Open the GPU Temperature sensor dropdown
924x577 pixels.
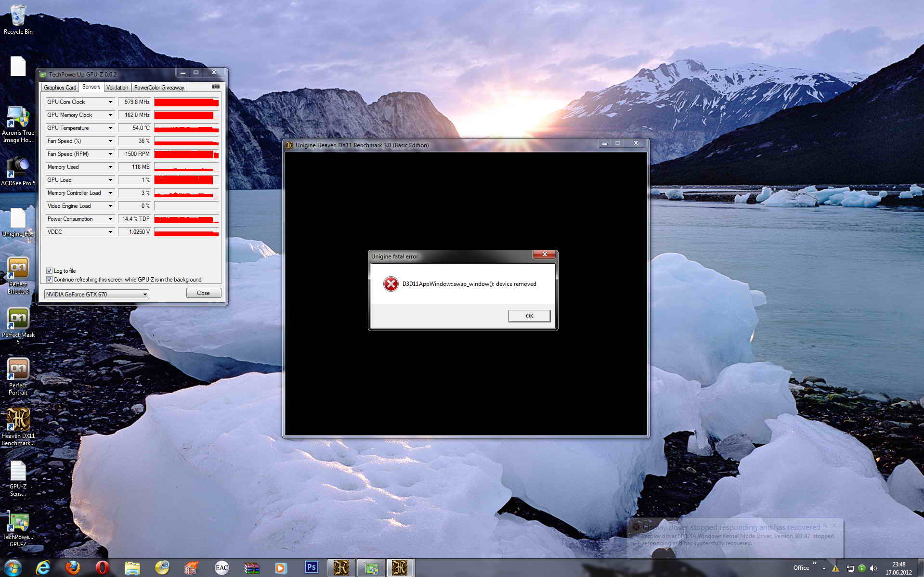[110, 128]
